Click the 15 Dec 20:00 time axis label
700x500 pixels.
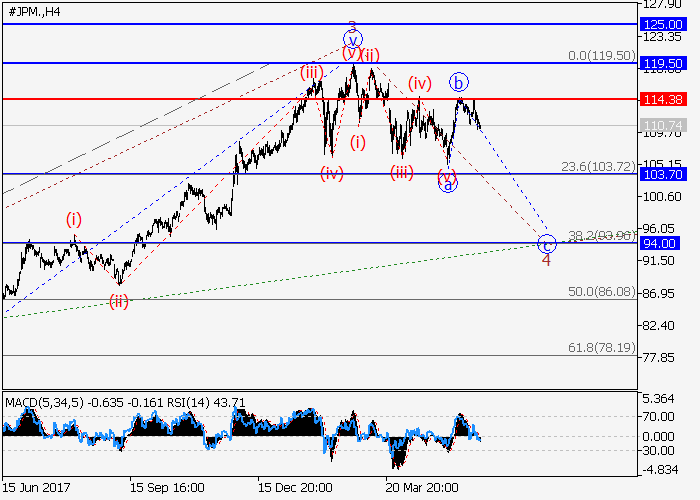pos(296,487)
